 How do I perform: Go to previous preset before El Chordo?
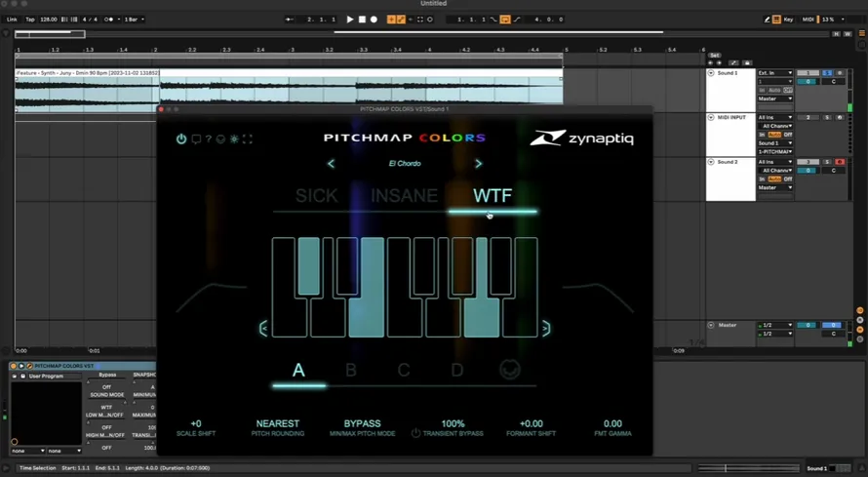(x=331, y=164)
